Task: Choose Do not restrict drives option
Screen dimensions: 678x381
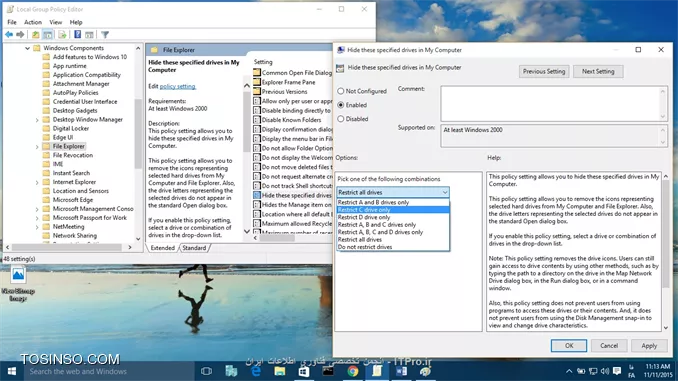Action: pyautogui.click(x=393, y=247)
